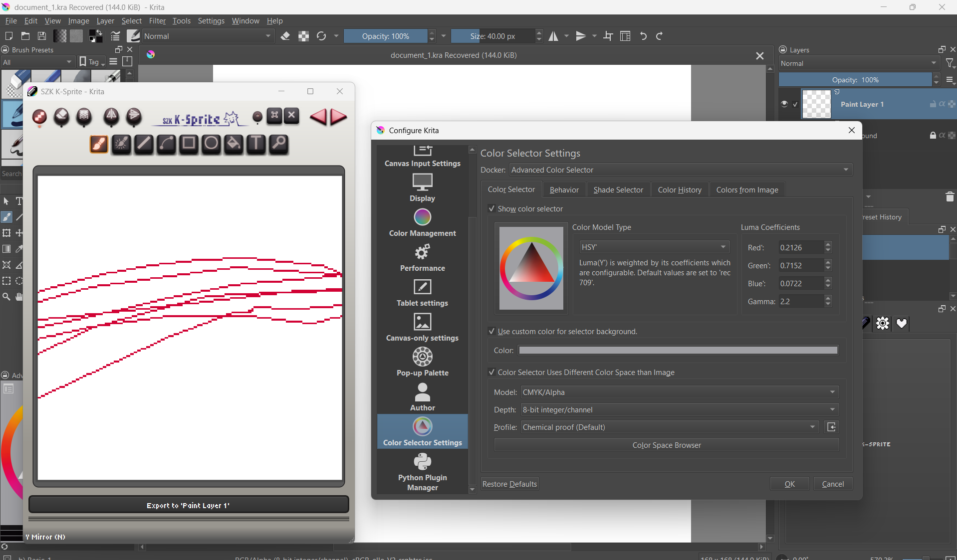Open Display settings in Configure Krita sidebar
The image size is (957, 560).
[422, 187]
